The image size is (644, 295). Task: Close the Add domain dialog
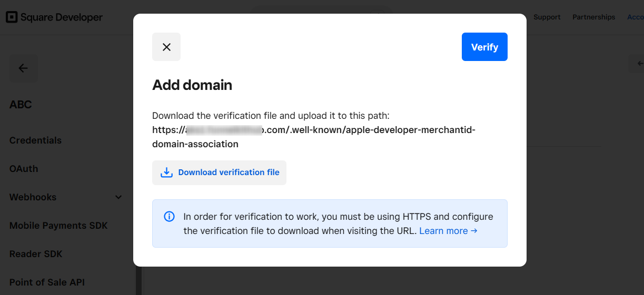[x=166, y=47]
